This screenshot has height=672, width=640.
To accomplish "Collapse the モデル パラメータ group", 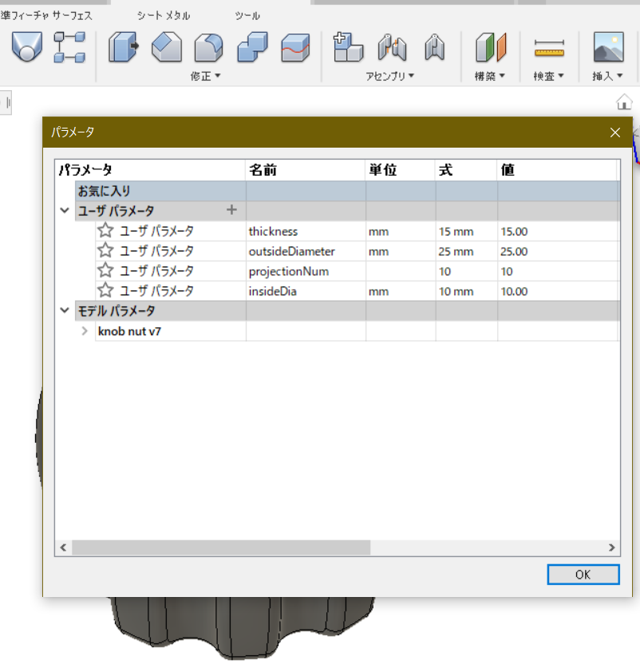I will point(65,310).
